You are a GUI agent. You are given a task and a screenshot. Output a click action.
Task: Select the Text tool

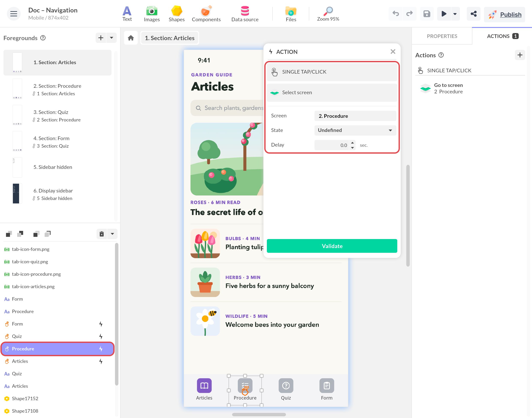pos(127,14)
